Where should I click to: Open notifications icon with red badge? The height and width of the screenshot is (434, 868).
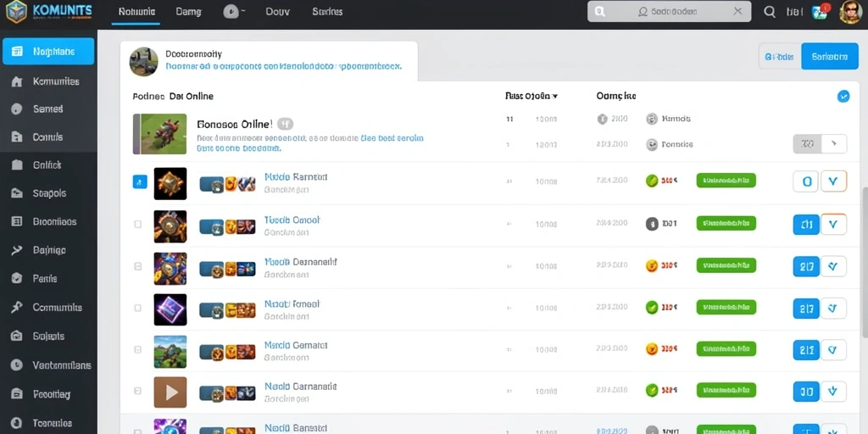(x=821, y=12)
